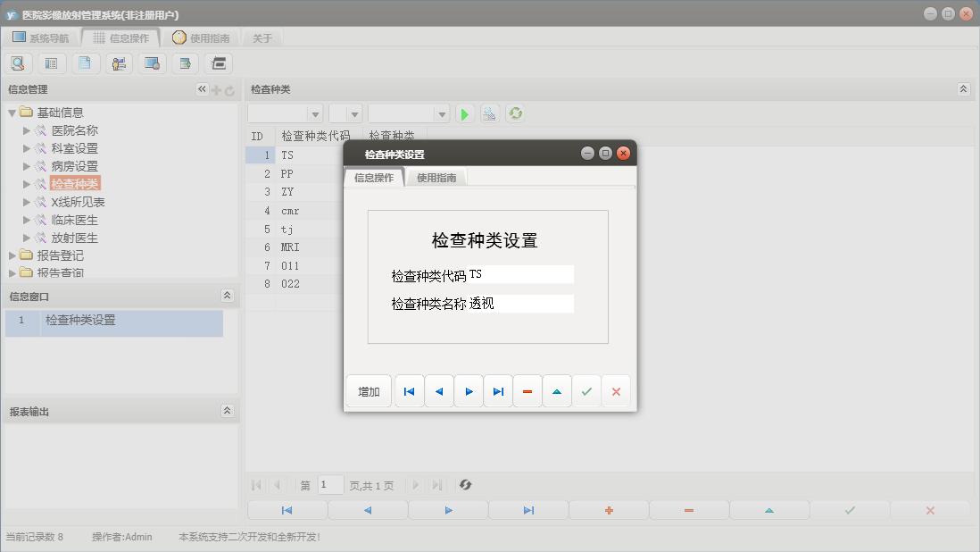Jump to last record in the dialog
Screen dimensions: 980x552
tap(498, 391)
